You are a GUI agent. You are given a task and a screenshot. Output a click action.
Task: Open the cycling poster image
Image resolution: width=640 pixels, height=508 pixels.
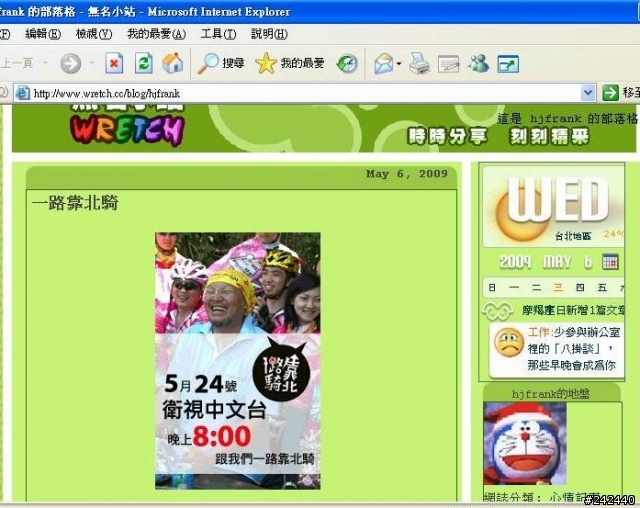[238, 361]
